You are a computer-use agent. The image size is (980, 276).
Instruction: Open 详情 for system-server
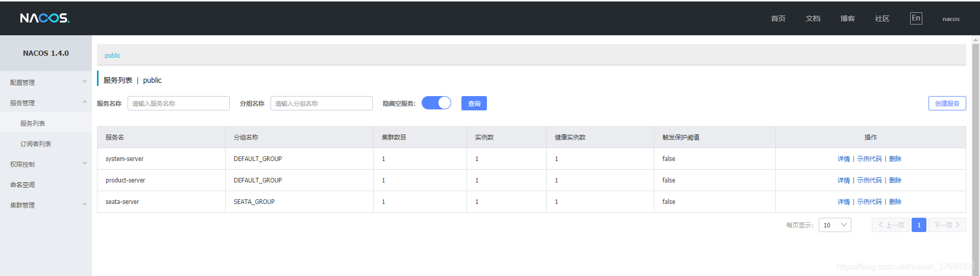(x=844, y=159)
